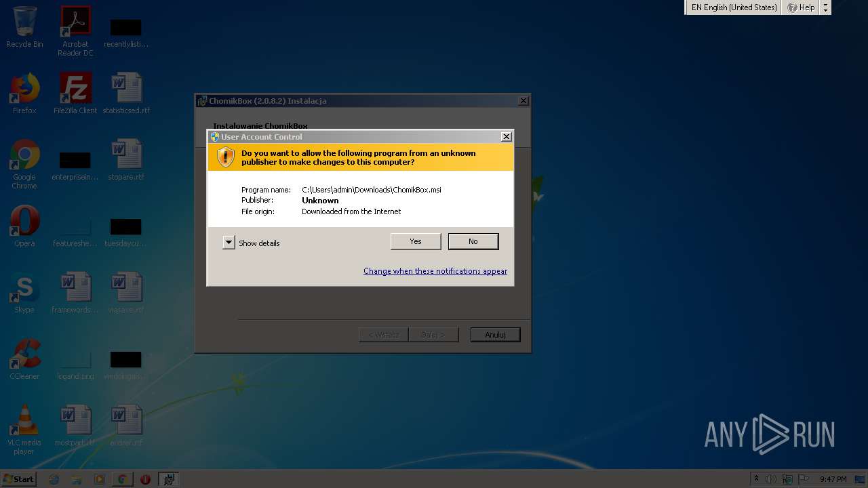Open media player taskbar icon
868x488 pixels.
(100, 479)
